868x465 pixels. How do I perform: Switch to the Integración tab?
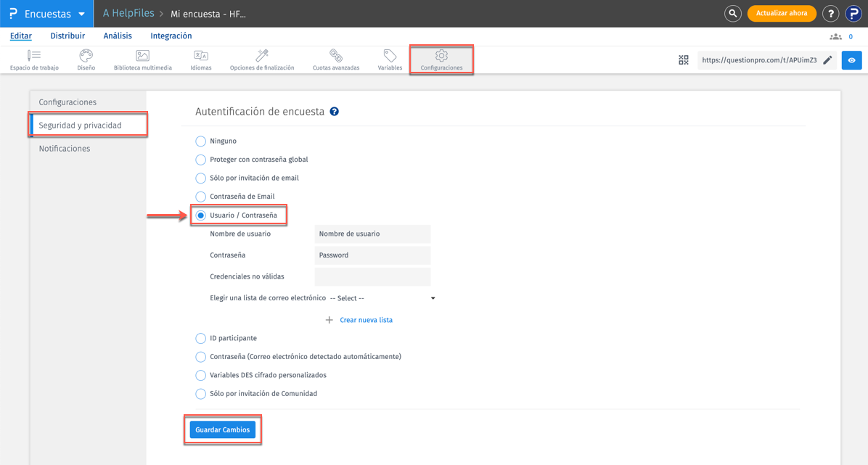click(x=171, y=36)
